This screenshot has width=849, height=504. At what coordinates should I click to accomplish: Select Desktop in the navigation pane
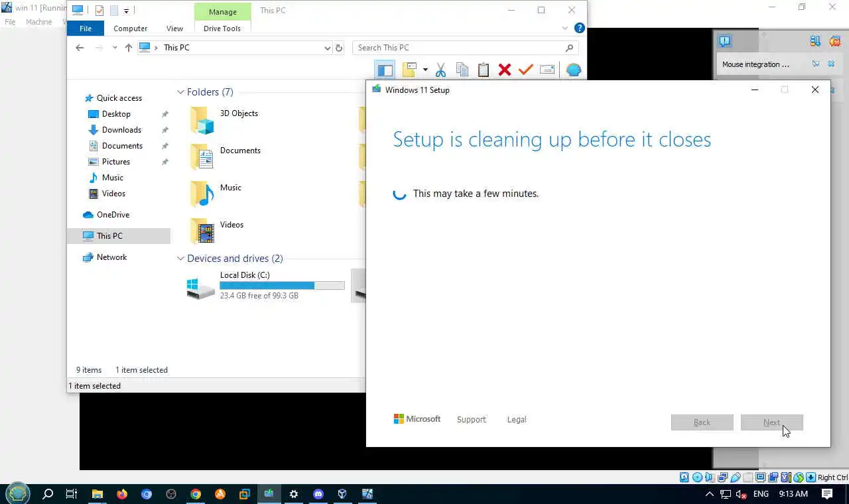[116, 114]
